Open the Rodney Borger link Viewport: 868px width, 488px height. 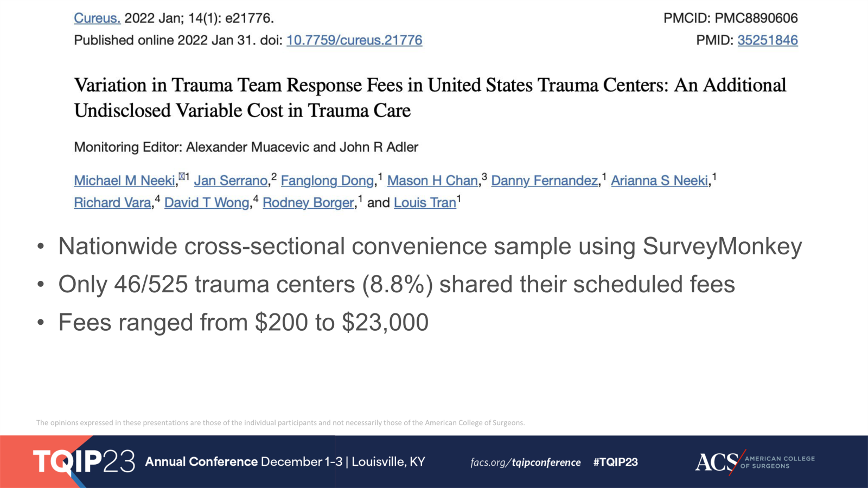[308, 203]
